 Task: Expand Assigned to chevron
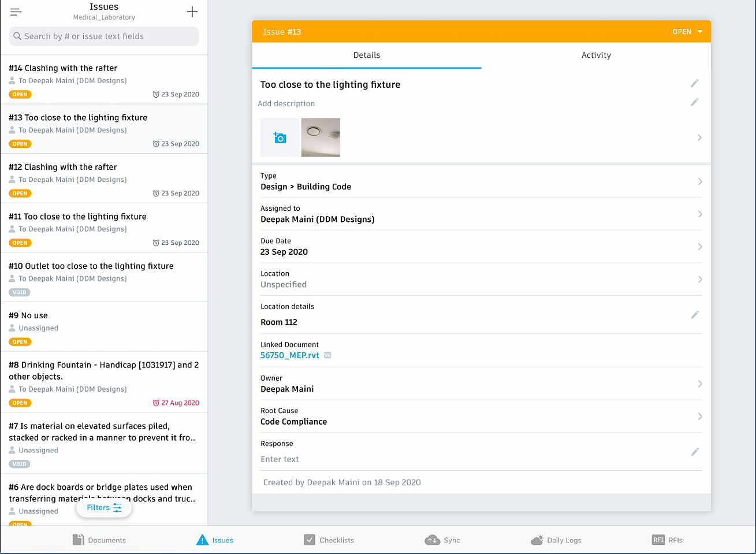click(700, 214)
